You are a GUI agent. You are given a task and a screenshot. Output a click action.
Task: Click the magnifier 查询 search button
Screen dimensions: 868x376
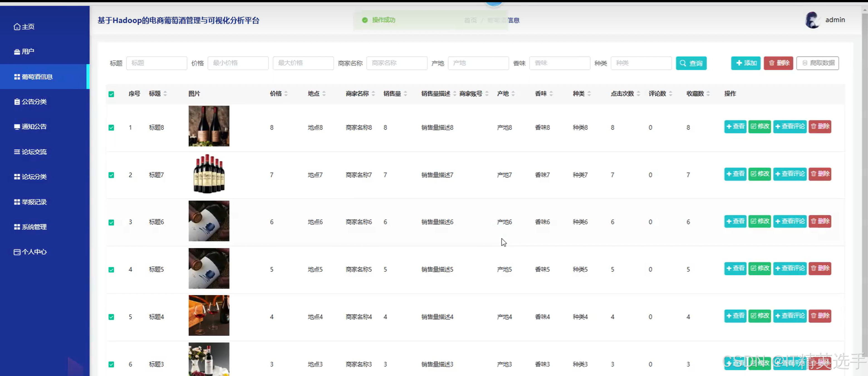coord(691,63)
